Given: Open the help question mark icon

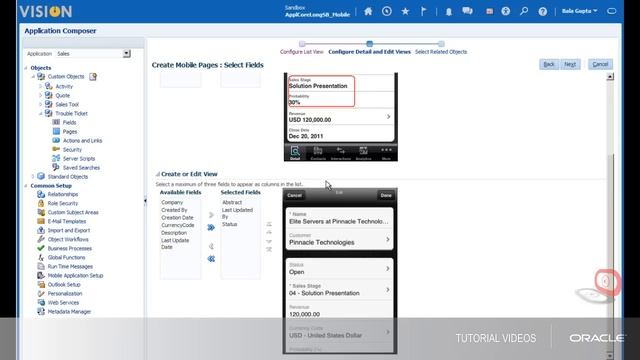Looking at the screenshot, I should 542,11.
